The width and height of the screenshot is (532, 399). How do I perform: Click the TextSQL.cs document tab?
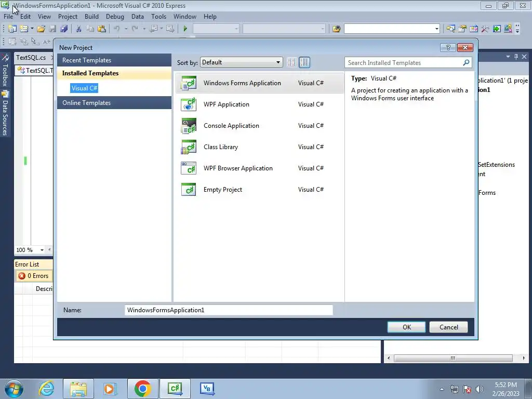coord(31,58)
